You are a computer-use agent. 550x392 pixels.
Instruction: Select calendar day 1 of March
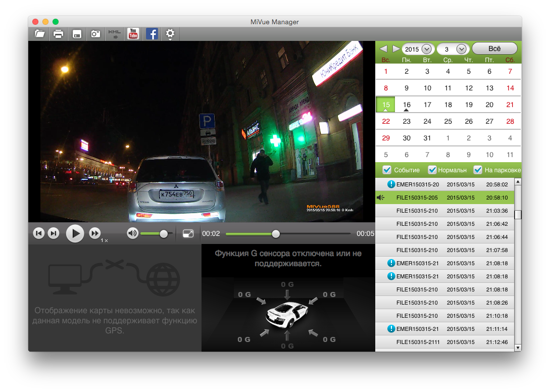[386, 71]
